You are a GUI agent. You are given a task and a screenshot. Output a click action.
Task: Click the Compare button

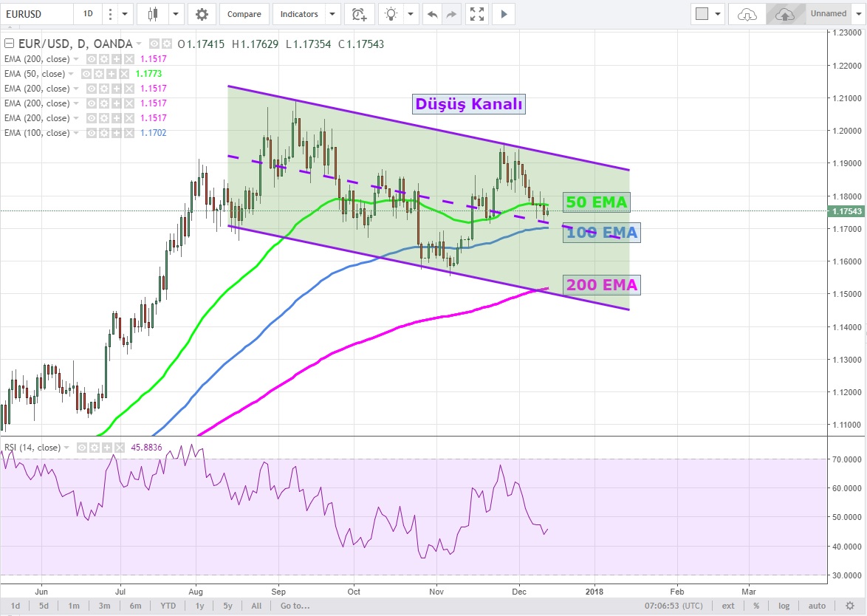pos(244,14)
